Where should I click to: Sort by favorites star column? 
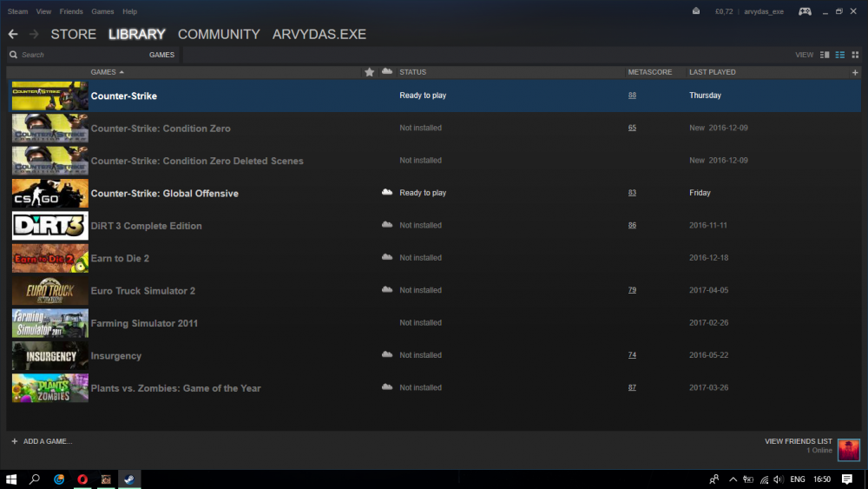point(369,72)
